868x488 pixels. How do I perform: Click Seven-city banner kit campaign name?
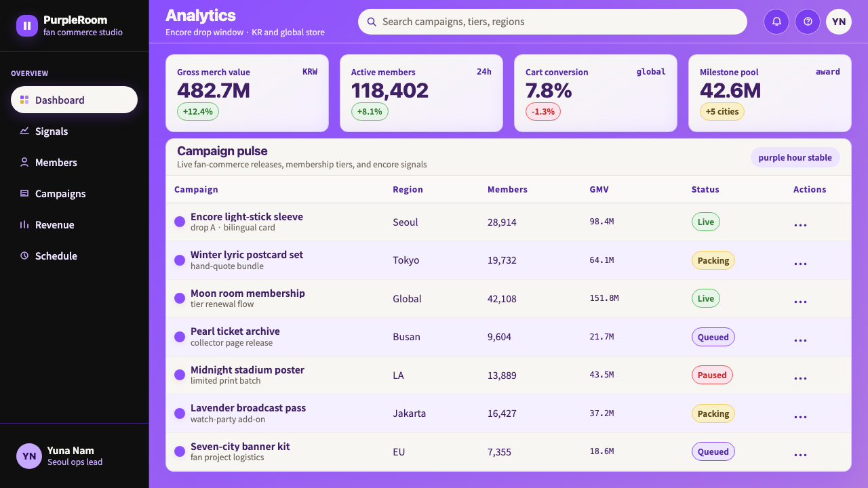click(x=240, y=446)
